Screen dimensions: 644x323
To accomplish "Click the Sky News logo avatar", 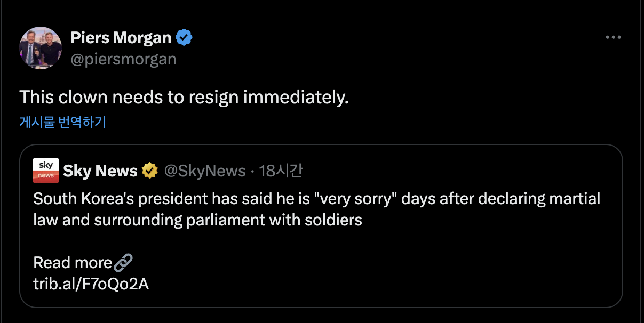I will (46, 171).
